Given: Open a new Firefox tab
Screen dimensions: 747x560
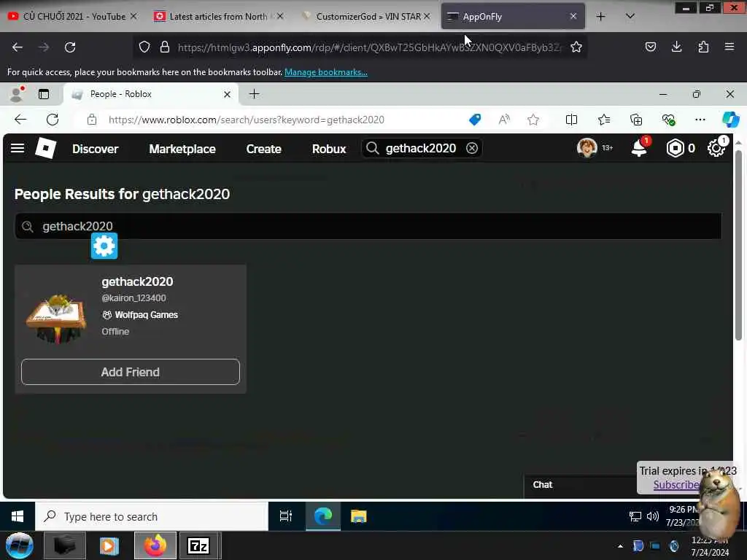Looking at the screenshot, I should tap(601, 16).
